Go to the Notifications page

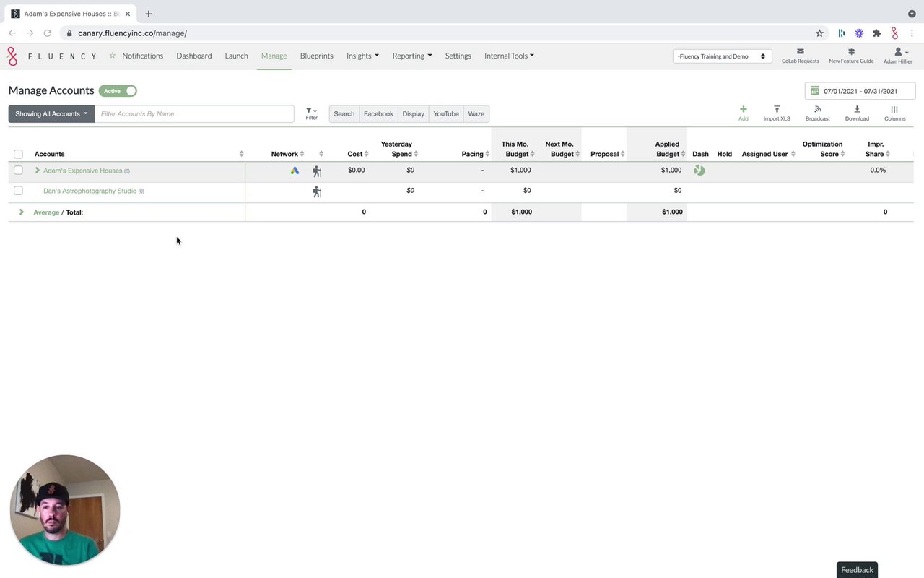tap(142, 56)
